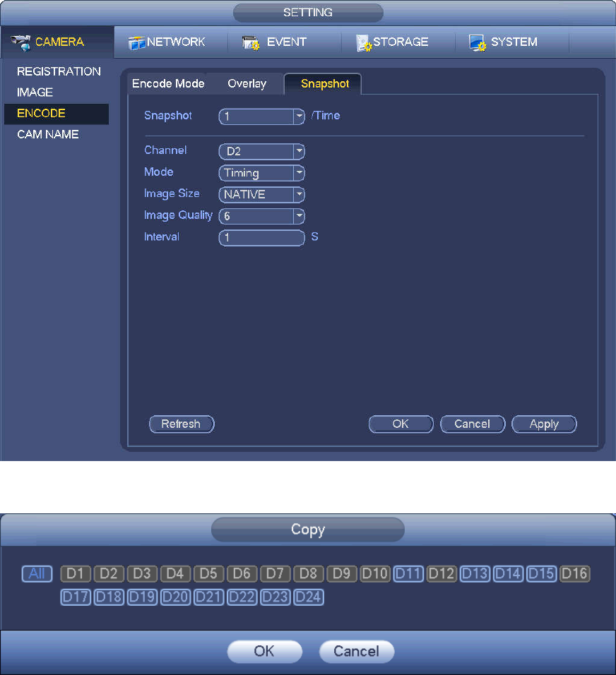
Task: Toggle the All channels option in Copy
Action: coord(37,574)
